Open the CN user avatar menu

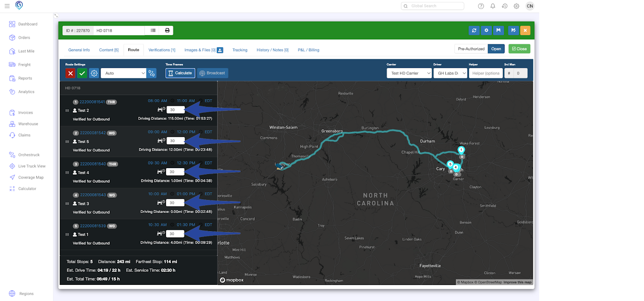point(530,6)
